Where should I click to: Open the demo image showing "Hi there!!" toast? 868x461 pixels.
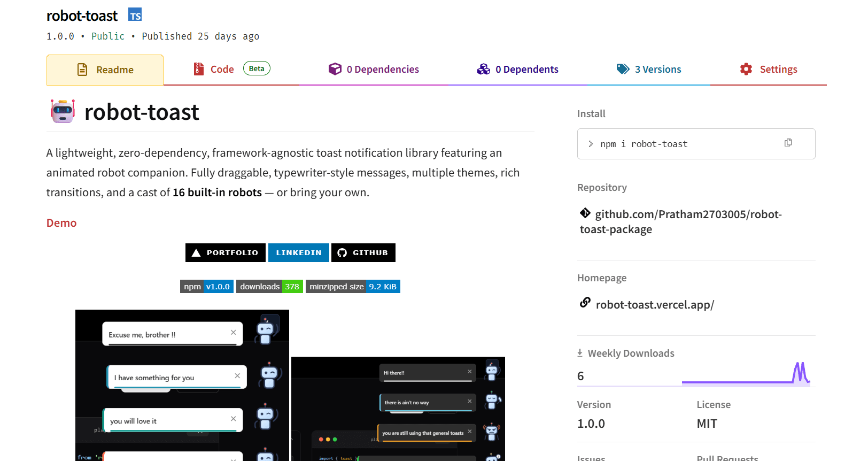tap(398, 409)
